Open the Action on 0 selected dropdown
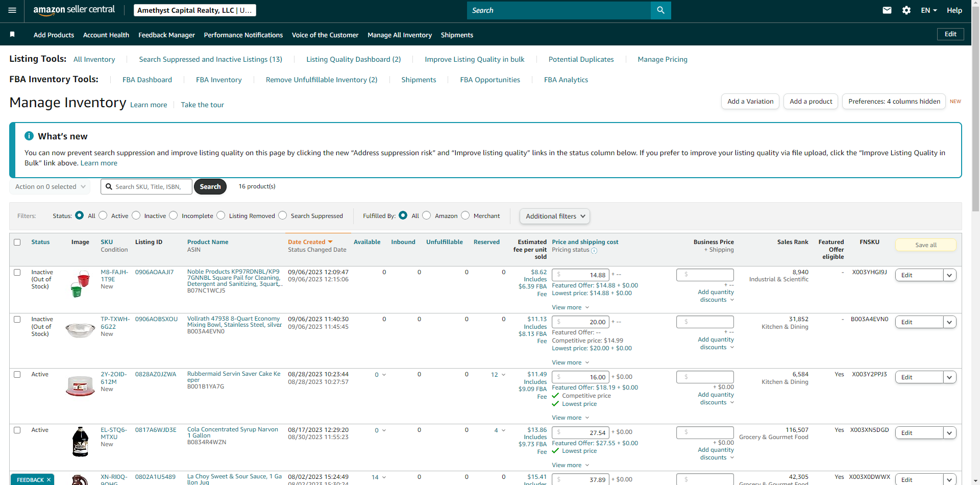 coord(50,187)
